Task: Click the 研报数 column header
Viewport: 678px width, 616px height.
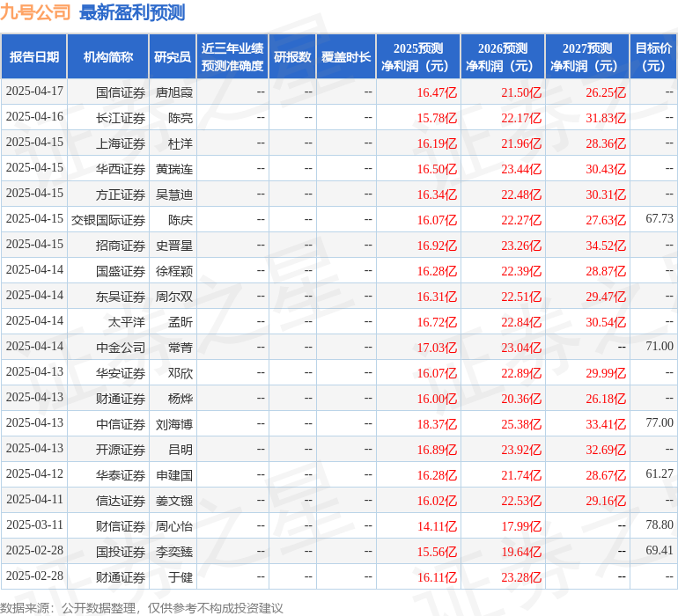Action: click(292, 56)
